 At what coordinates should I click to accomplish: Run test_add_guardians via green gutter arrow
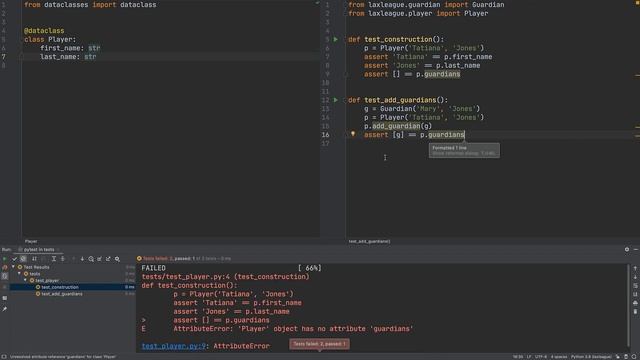point(336,100)
